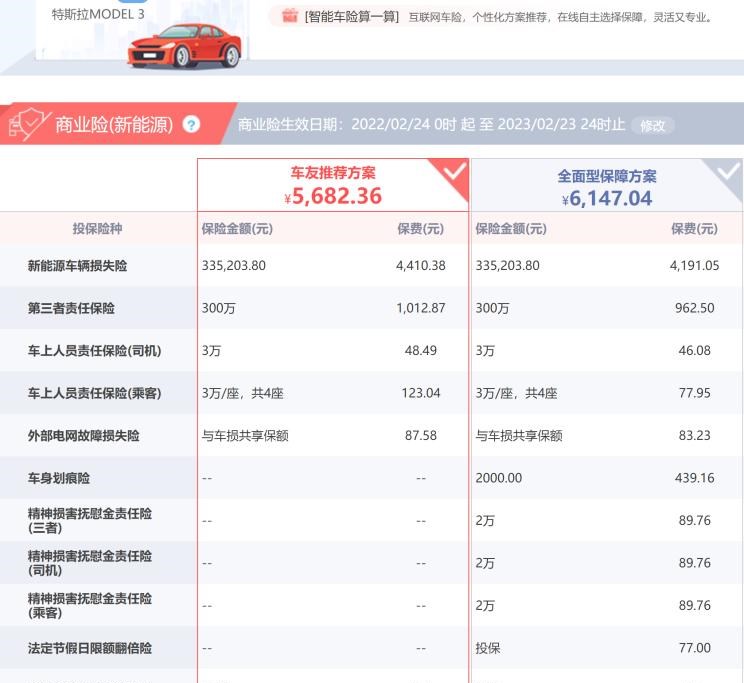Click the 77.95 passenger premium

pos(695,393)
